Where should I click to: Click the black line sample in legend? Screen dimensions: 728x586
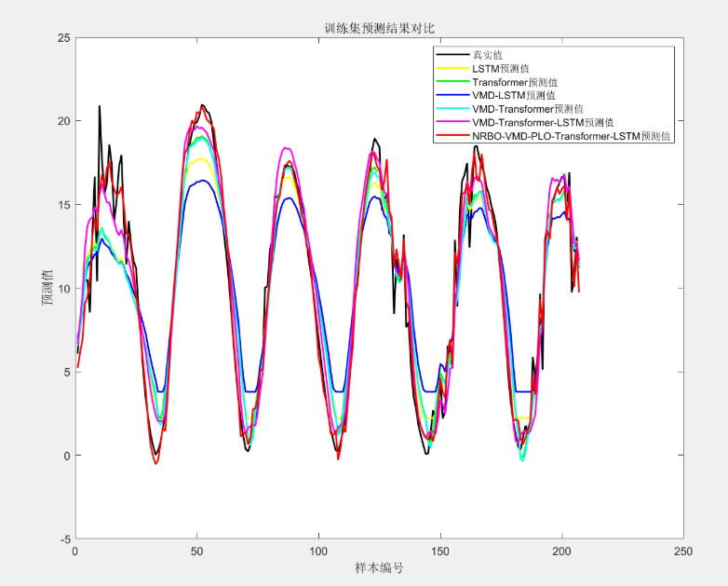pyautogui.click(x=452, y=55)
